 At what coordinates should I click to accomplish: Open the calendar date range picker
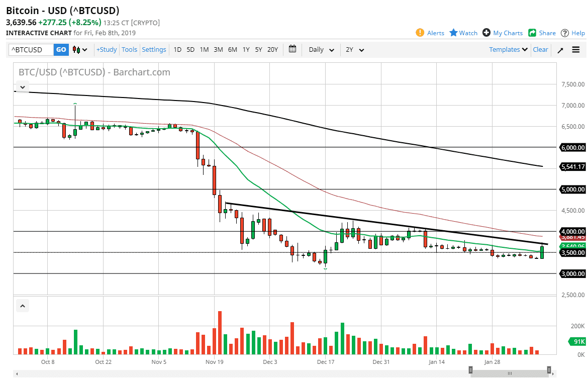coord(292,49)
